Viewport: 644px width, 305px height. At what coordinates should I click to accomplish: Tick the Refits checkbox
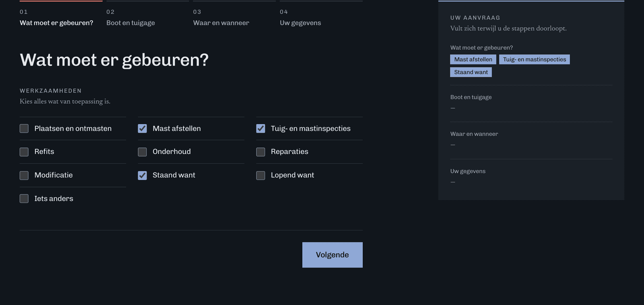(x=24, y=152)
